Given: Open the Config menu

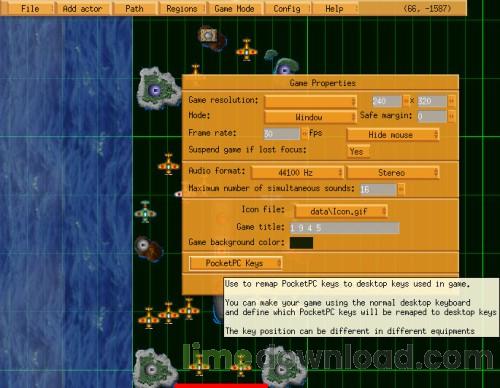Looking at the screenshot, I should point(287,8).
